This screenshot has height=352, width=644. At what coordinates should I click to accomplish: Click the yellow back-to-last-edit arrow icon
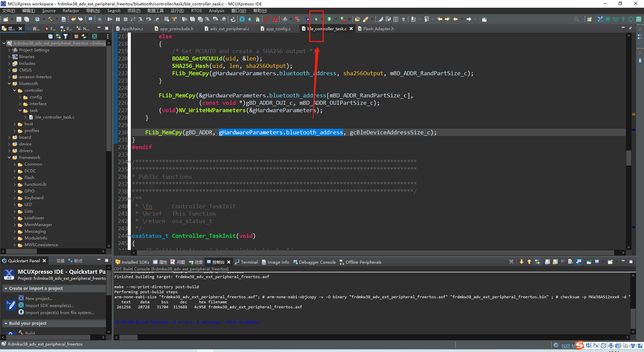439,19
